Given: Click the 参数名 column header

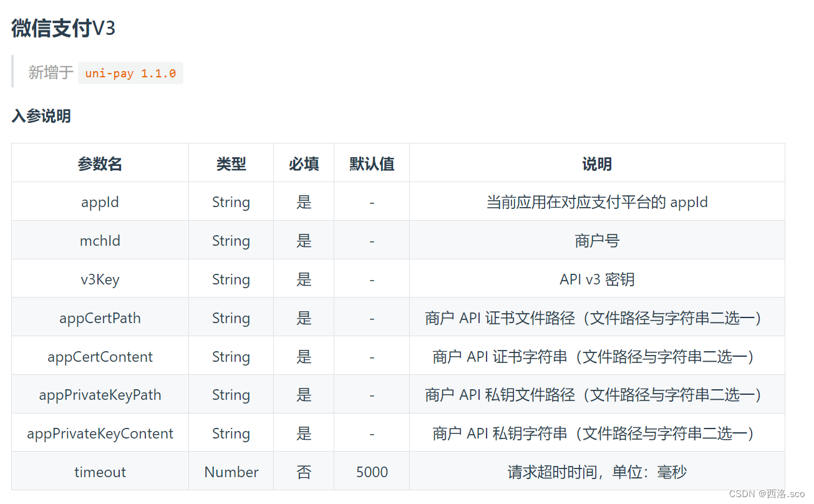Looking at the screenshot, I should pyautogui.click(x=100, y=164).
